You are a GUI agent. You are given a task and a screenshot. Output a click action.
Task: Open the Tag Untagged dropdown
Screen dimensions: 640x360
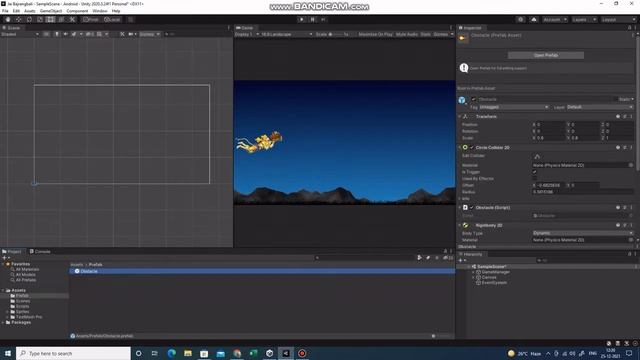pyautogui.click(x=514, y=107)
